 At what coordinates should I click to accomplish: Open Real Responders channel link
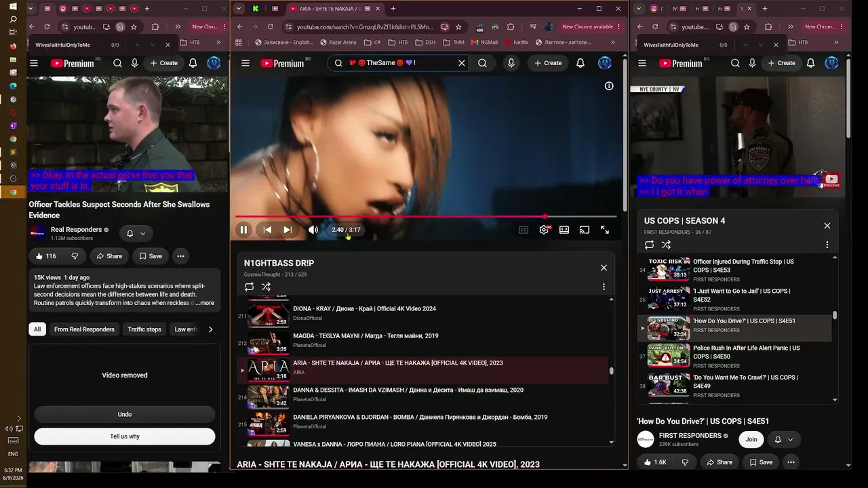[76, 230]
